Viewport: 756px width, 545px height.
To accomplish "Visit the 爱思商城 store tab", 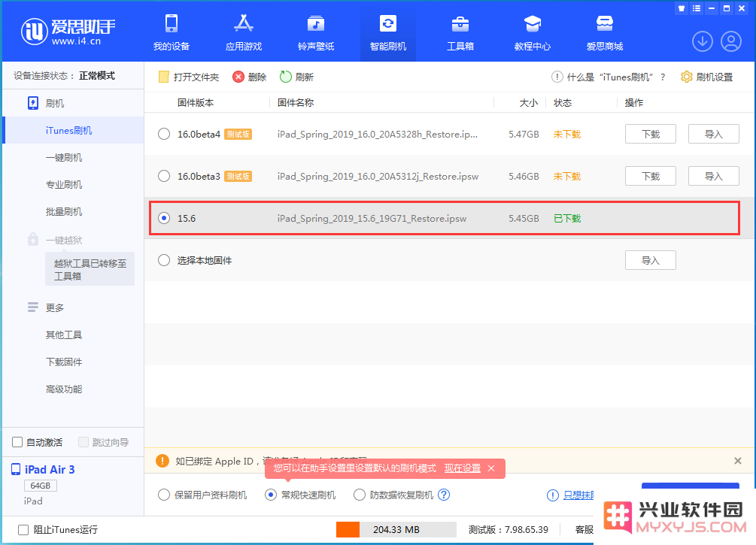I will 605,32.
